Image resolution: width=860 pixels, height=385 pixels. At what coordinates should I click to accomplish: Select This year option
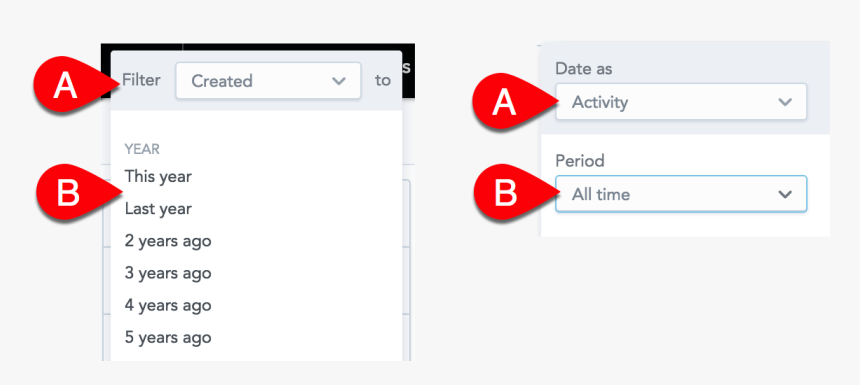click(x=158, y=177)
